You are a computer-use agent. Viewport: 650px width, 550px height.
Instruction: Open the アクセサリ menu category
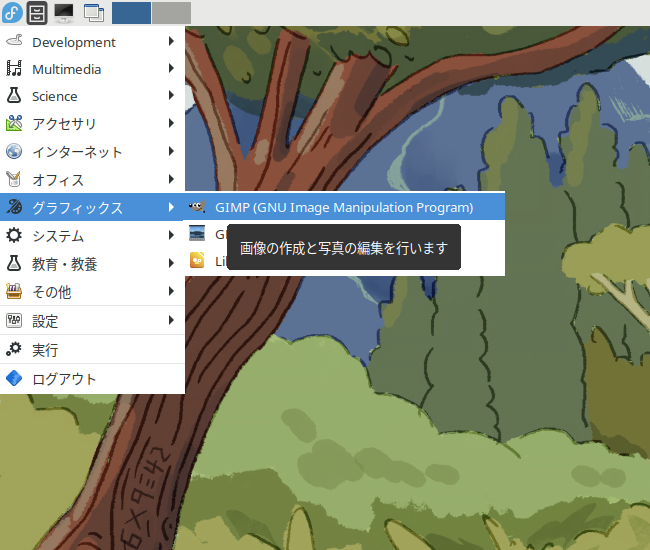(x=92, y=124)
